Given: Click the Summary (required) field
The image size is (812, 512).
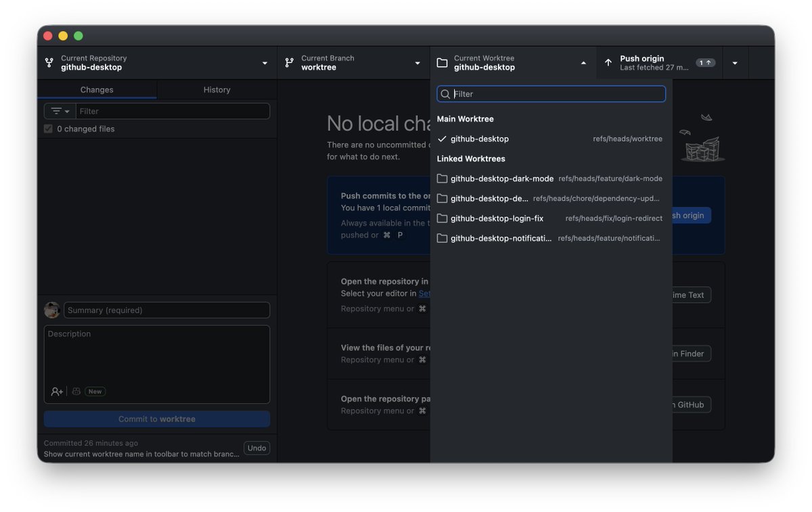Looking at the screenshot, I should pos(166,310).
